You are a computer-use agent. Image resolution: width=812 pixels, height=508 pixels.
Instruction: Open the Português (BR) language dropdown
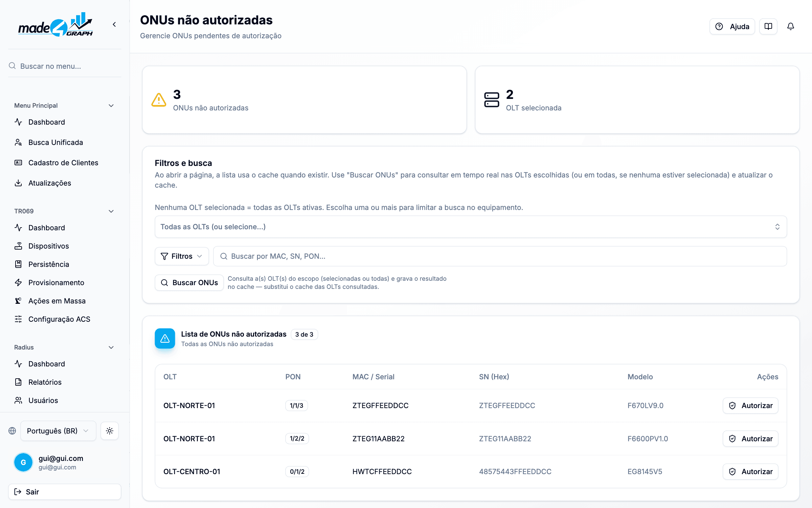[x=58, y=431]
